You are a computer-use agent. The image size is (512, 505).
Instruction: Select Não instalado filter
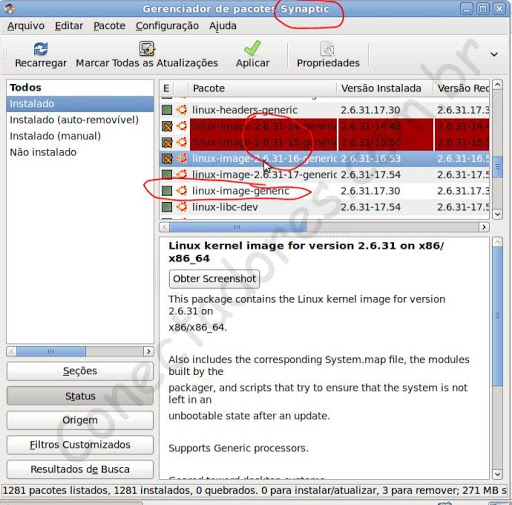pyautogui.click(x=80, y=152)
